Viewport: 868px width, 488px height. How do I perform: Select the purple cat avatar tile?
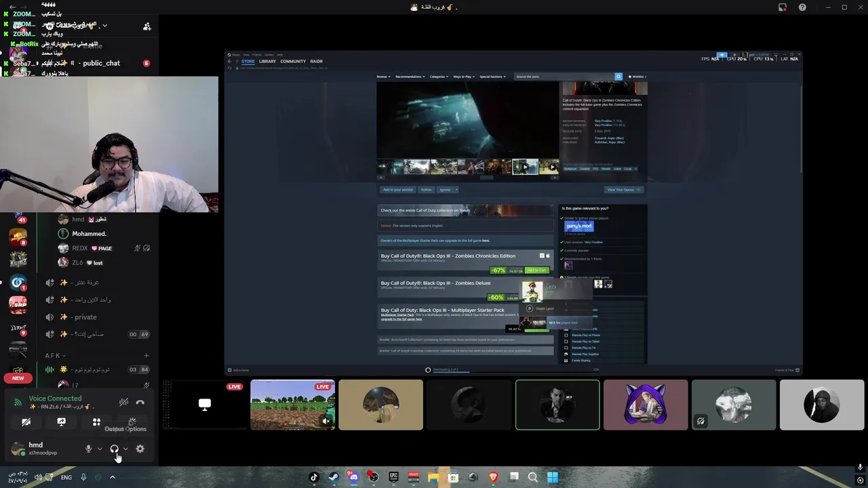[646, 405]
